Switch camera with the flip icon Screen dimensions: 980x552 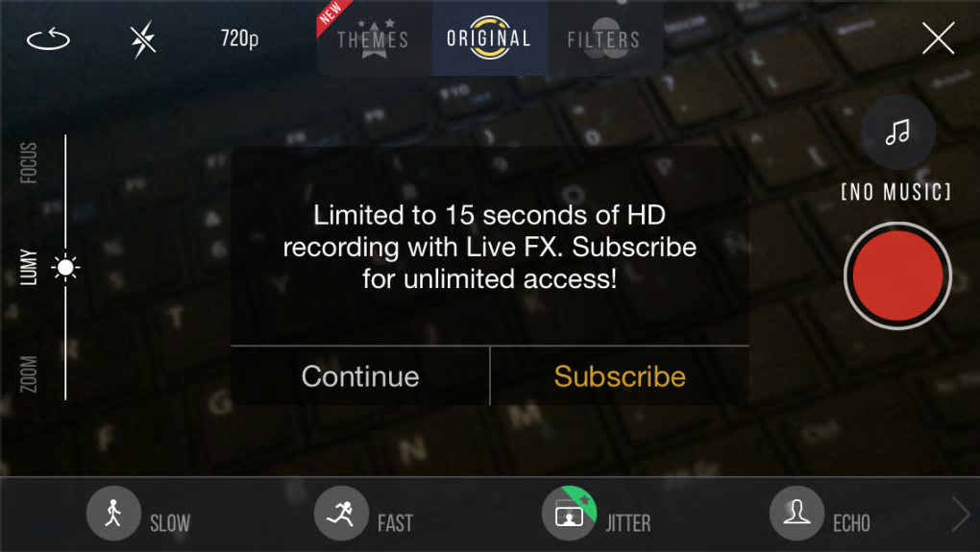point(48,39)
